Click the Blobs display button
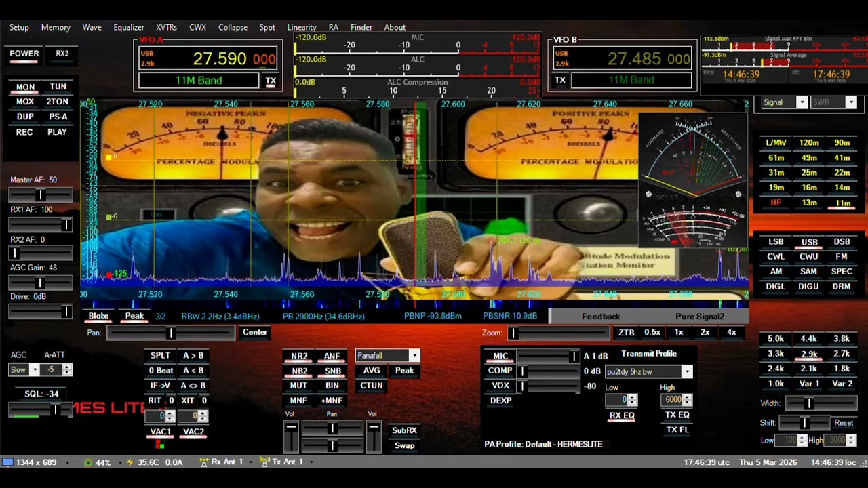The width and height of the screenshot is (868, 488). click(x=98, y=316)
